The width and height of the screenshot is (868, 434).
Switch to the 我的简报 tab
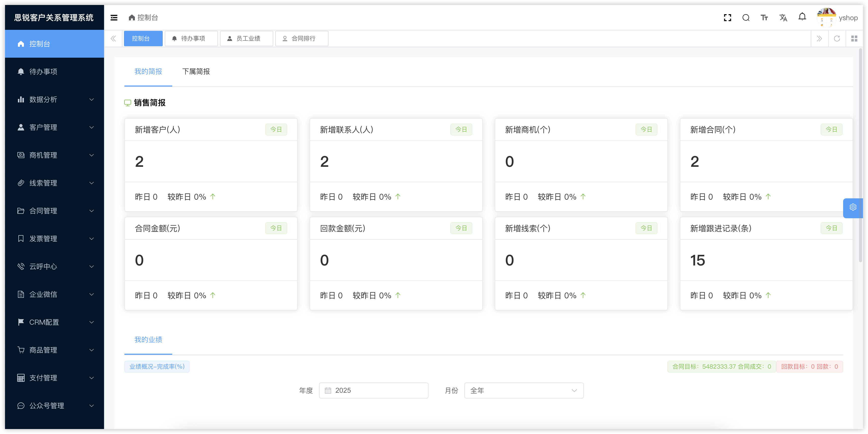[x=148, y=71]
